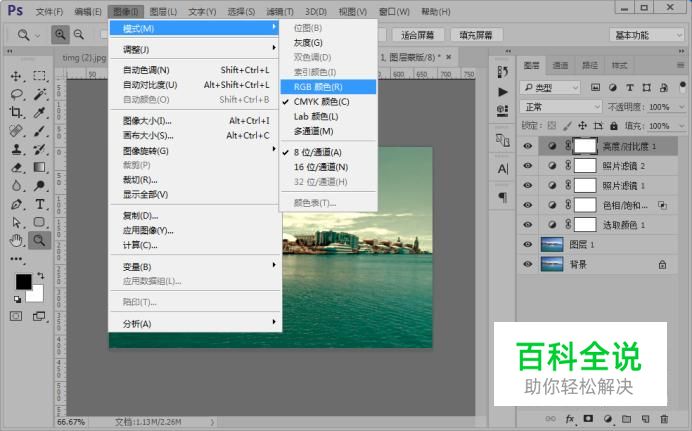Choose 16 位/通道(N) option
Image resolution: width=692 pixels, height=431 pixels.
(328, 167)
